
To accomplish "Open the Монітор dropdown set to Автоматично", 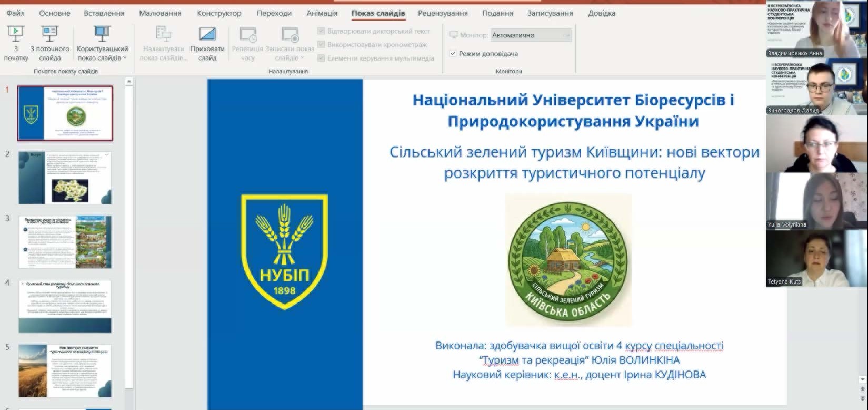I will [x=531, y=35].
